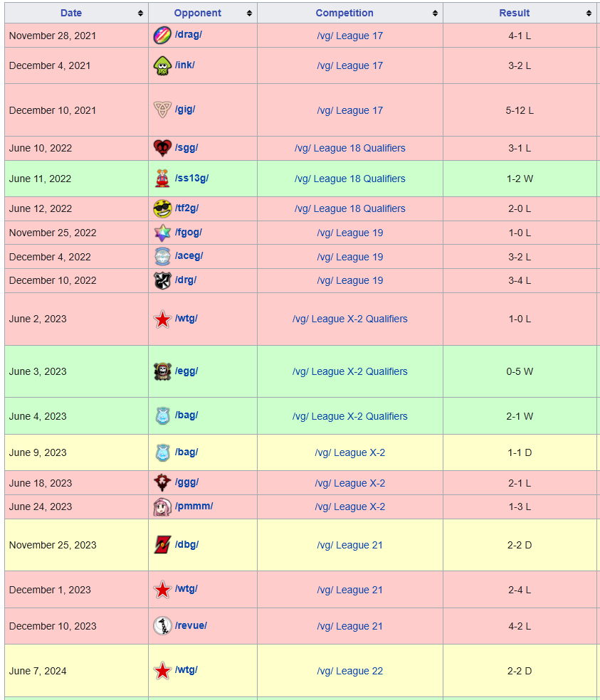The width and height of the screenshot is (600, 700).
Task: Click the /bag/ icon in June 9, 2023 row
Action: (162, 452)
